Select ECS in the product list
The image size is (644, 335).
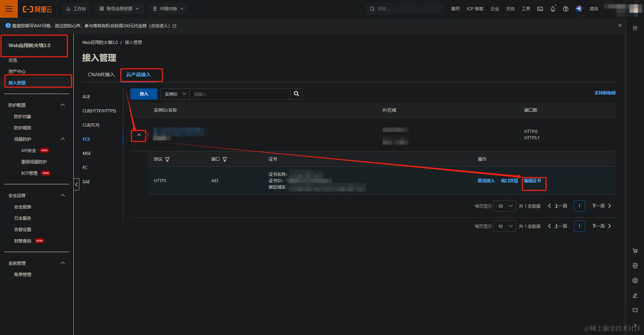tap(86, 139)
